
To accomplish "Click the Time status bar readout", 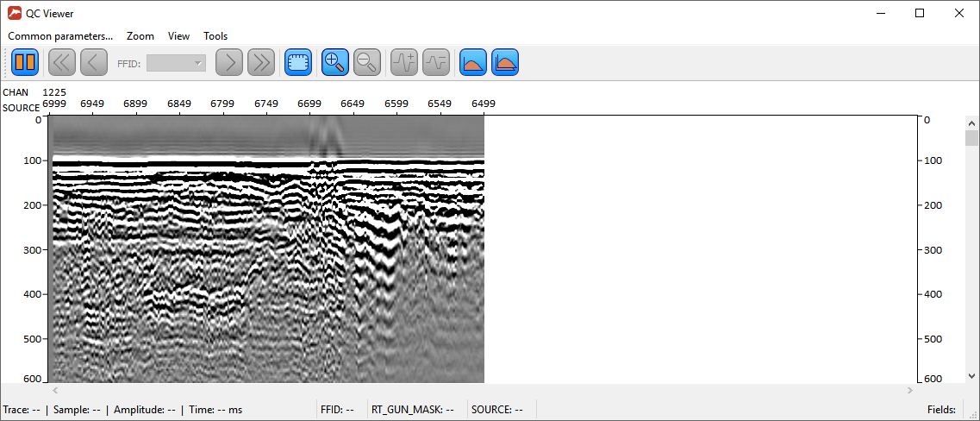I will pos(215,411).
